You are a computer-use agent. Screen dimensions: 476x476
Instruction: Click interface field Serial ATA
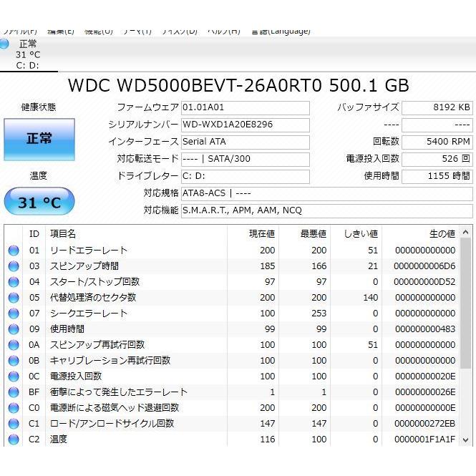point(246,142)
